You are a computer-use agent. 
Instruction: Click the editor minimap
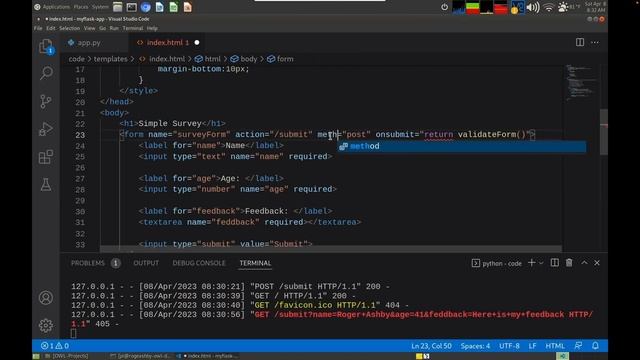point(581,83)
